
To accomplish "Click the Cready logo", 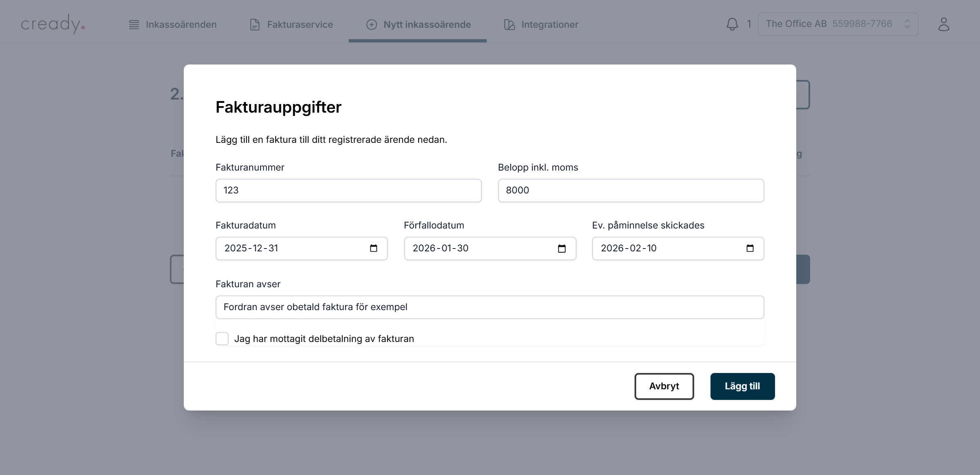I will 53,24.
